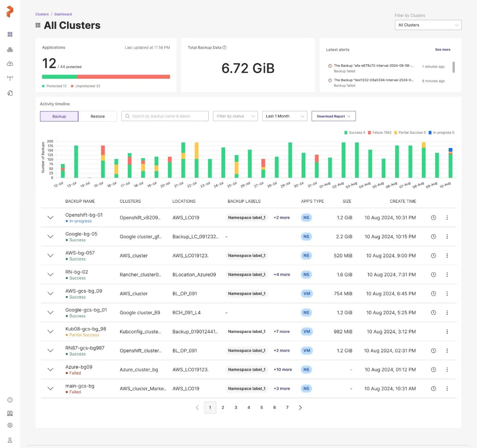Click the clock icon for RN-bg-02
The height and width of the screenshot is (448, 477).
[x=433, y=275]
